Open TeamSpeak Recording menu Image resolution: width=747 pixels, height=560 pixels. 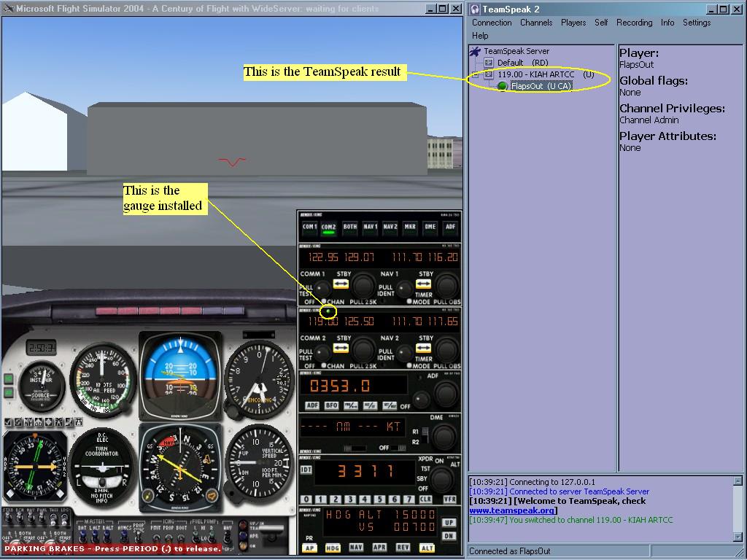click(x=634, y=23)
